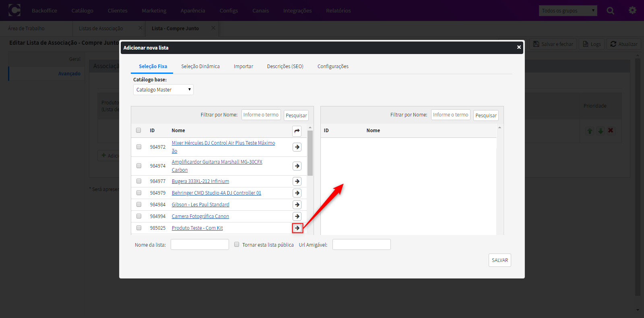
Task: Check the select-all checkbox in ID header
Action: pos(138,130)
